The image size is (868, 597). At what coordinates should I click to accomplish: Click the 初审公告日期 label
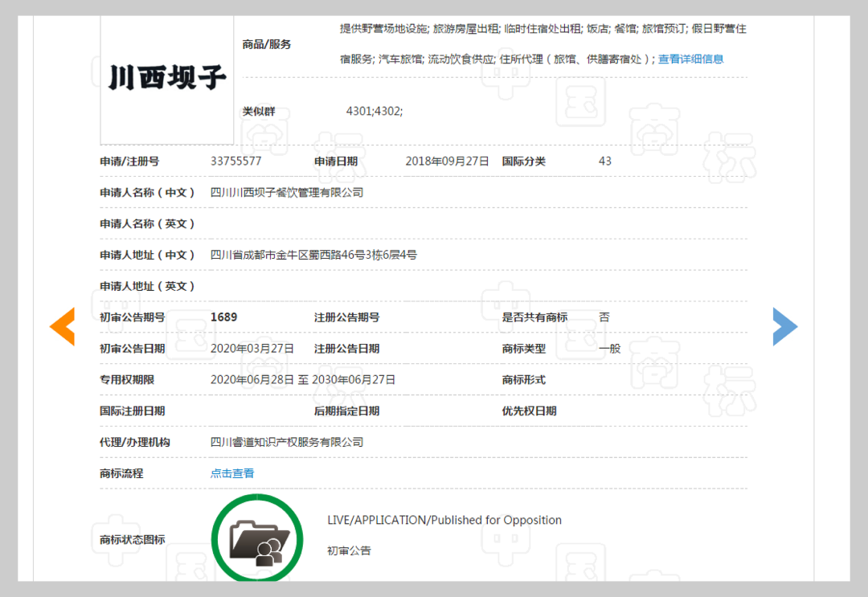133,349
